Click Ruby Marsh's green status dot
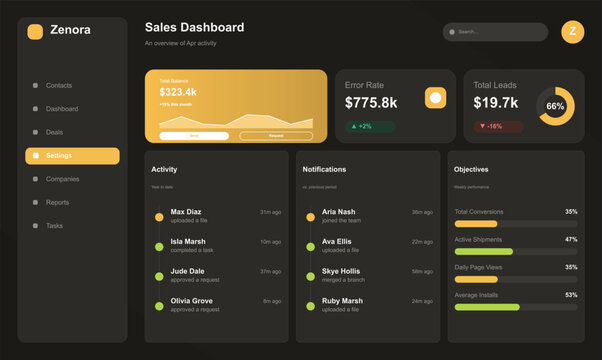602x360 pixels. point(311,306)
